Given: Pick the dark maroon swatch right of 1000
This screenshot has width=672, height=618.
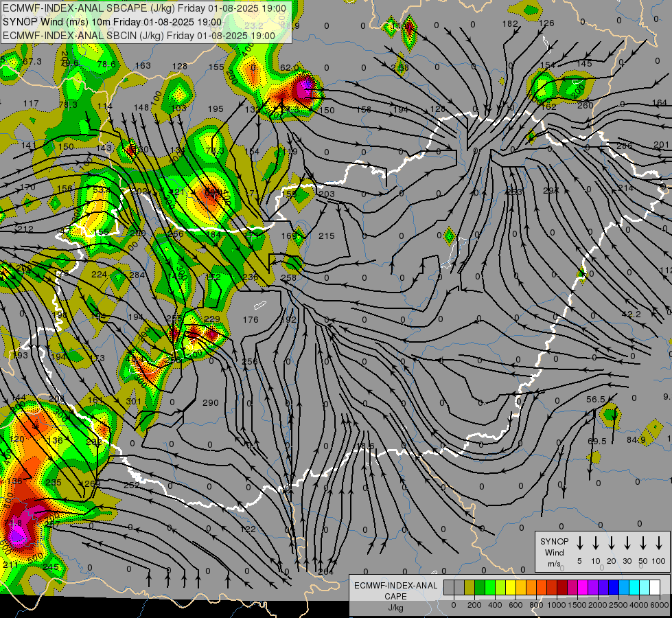Looking at the screenshot, I should tap(562, 587).
